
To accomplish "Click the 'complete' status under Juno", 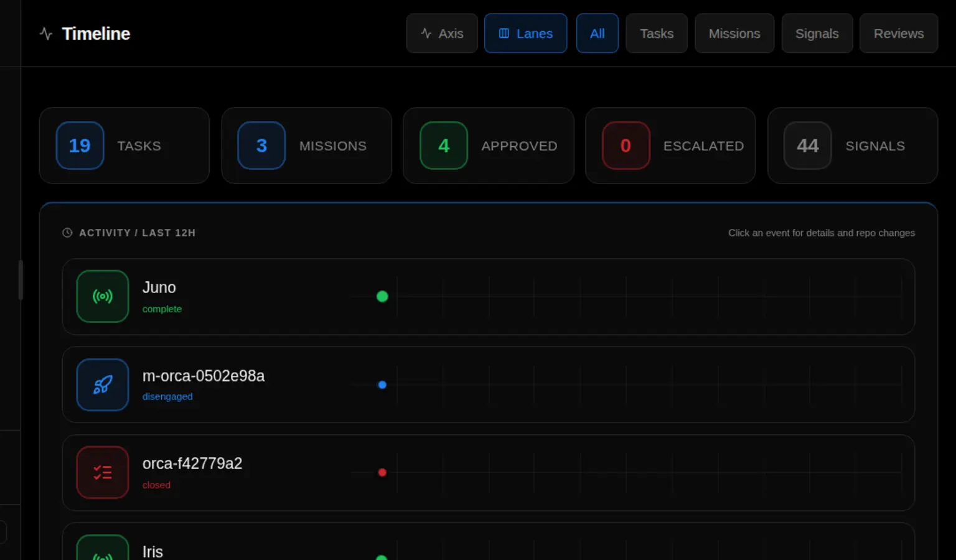I will (x=162, y=309).
